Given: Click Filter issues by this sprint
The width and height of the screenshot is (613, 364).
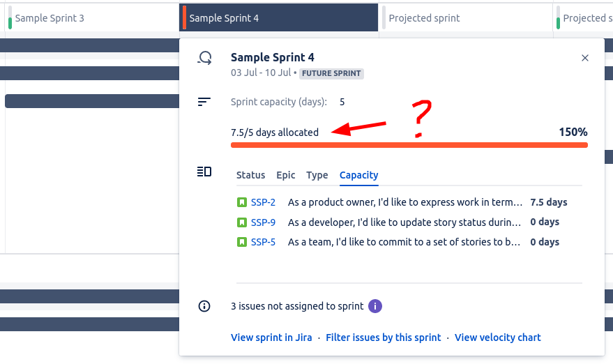Looking at the screenshot, I should click(384, 338).
